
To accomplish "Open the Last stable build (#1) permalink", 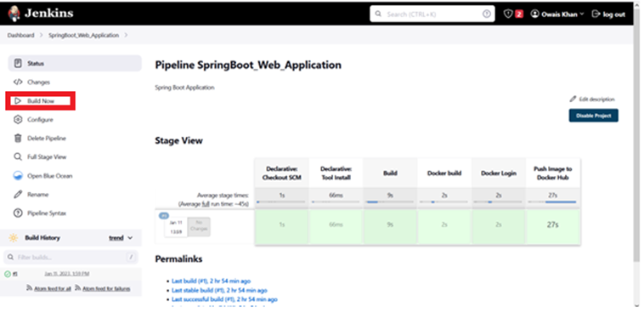I will coord(219,290).
